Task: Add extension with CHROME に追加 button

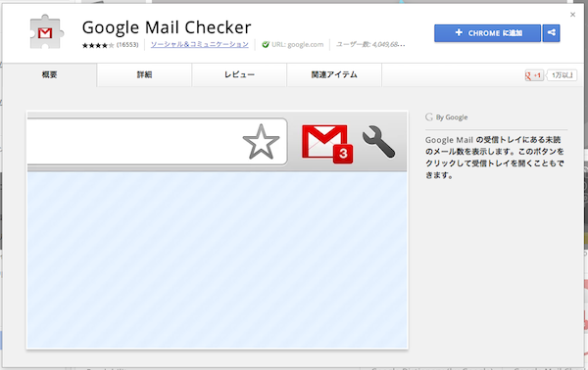Action: pyautogui.click(x=487, y=33)
